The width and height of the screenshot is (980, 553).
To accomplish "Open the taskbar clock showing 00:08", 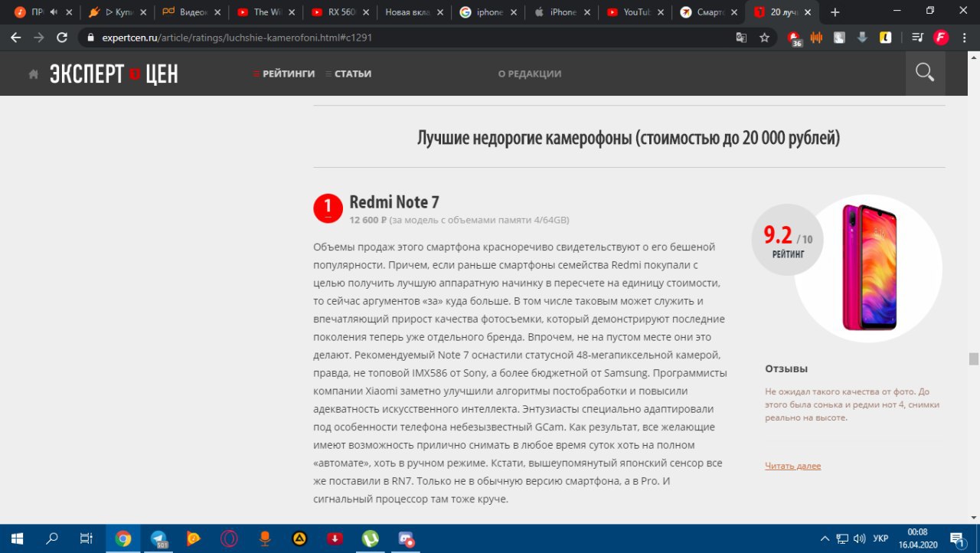I will coord(917,538).
